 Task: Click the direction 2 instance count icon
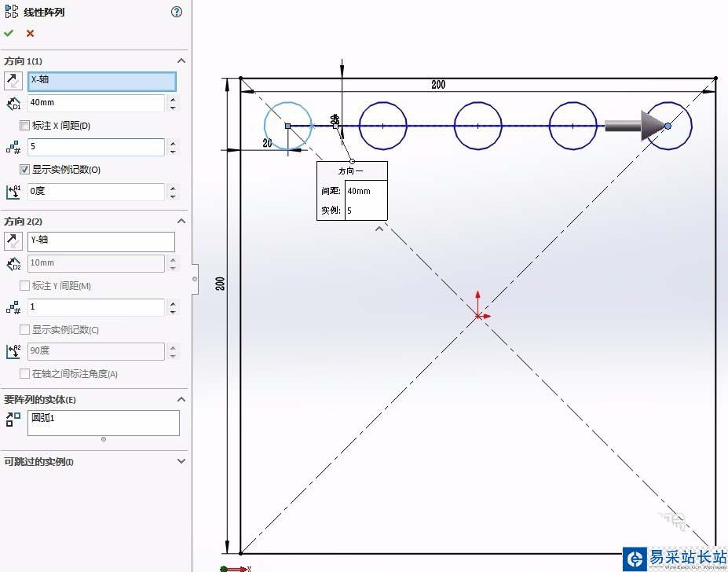[13, 307]
